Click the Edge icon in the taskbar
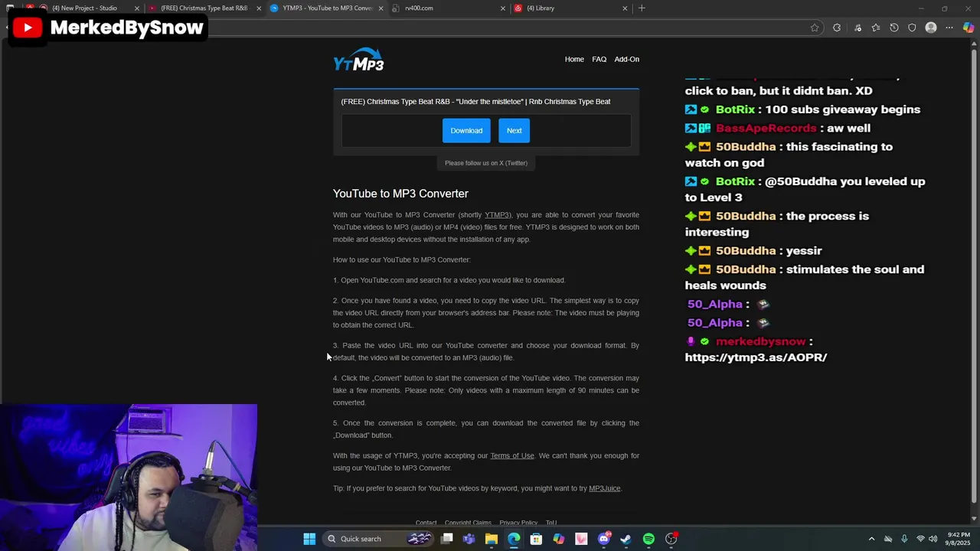The image size is (980, 551). point(514,539)
